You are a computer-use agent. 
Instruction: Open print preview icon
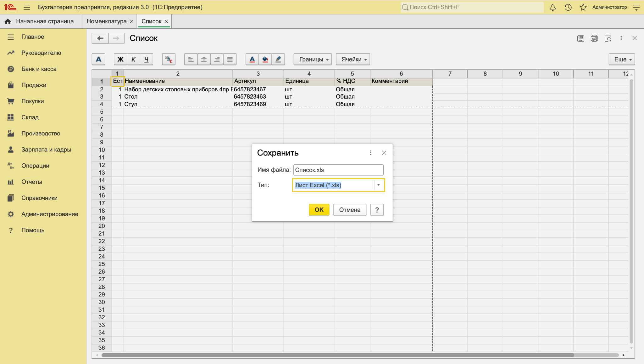(608, 38)
